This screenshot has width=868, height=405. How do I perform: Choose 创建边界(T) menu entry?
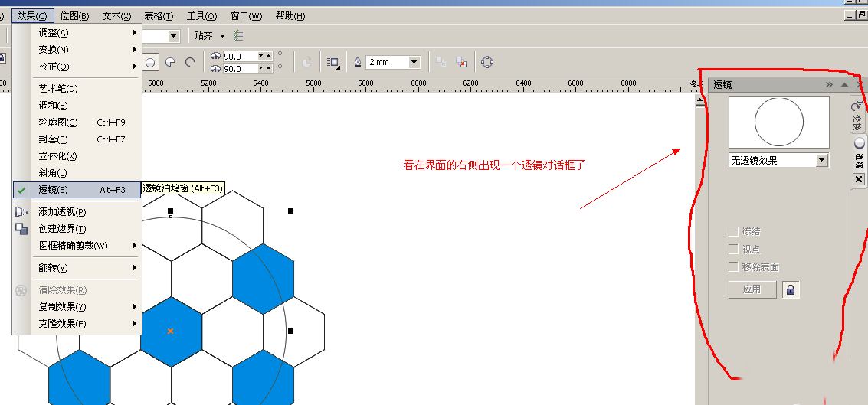coord(77,228)
